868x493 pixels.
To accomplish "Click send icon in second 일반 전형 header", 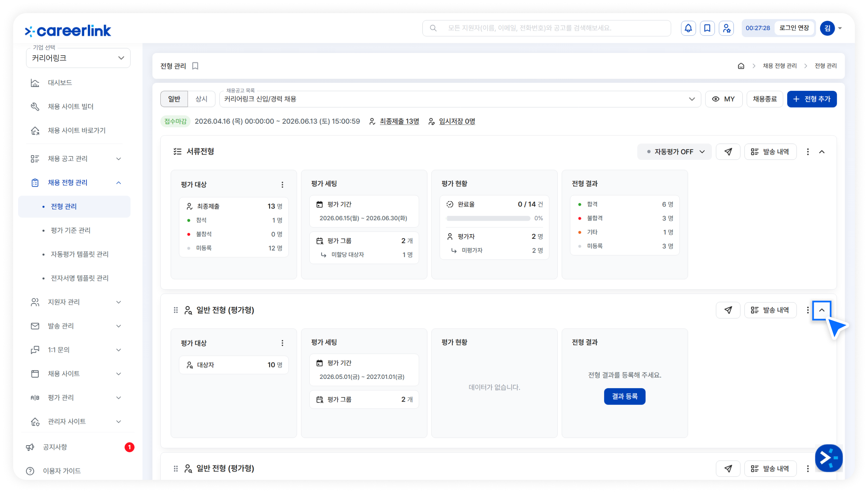I will coord(728,310).
